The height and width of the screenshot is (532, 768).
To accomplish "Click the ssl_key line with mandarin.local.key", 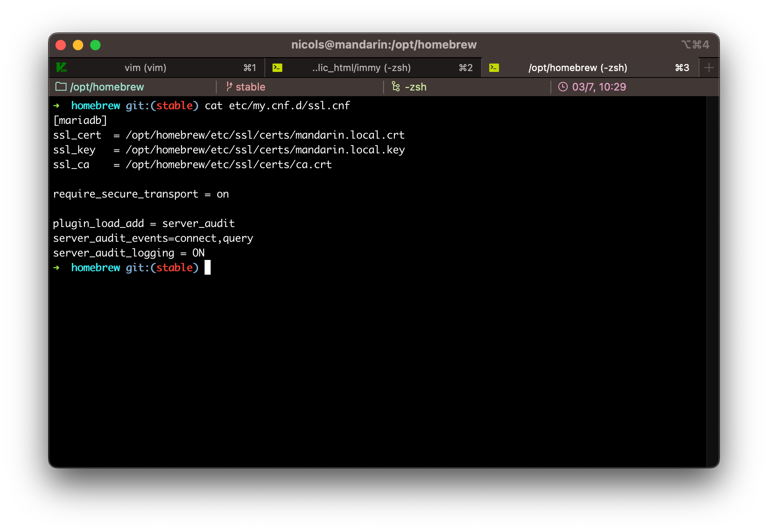I will [x=229, y=150].
